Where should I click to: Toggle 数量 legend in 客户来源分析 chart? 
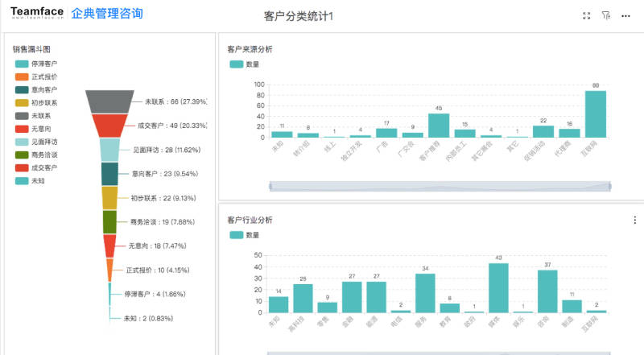244,64
